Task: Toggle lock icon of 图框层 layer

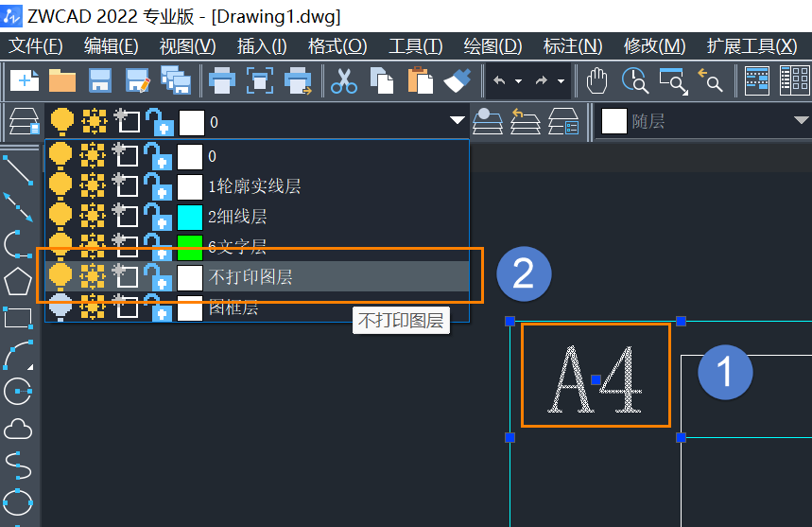Action: pos(158,307)
